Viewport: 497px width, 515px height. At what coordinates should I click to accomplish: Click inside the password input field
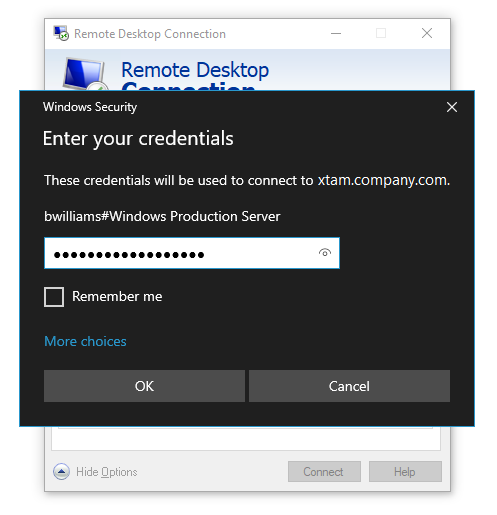click(x=192, y=253)
